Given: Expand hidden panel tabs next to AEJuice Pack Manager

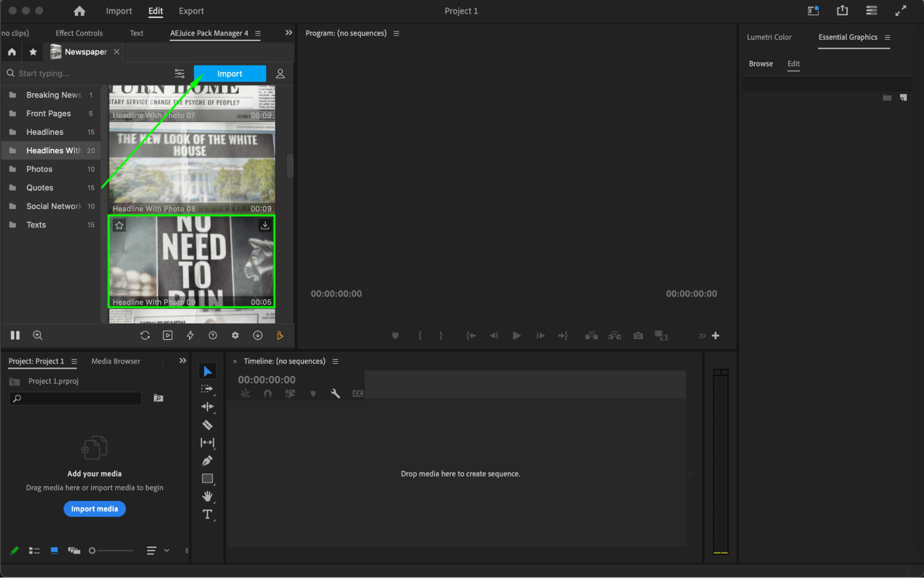Looking at the screenshot, I should (x=288, y=33).
